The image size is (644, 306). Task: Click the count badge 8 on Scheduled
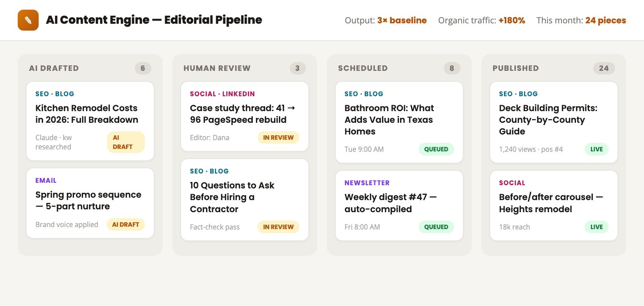coord(452,68)
